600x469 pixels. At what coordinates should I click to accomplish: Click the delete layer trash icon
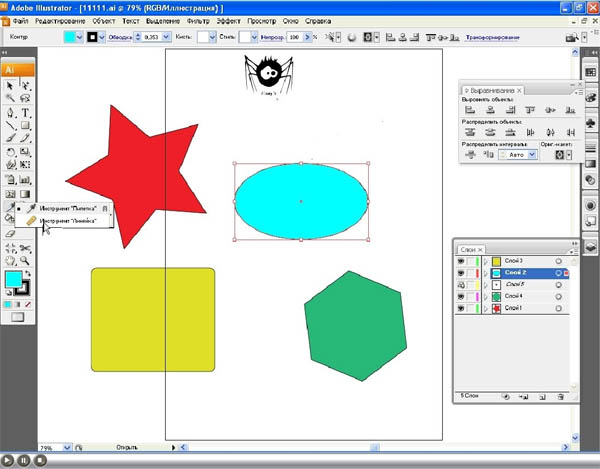tap(562, 397)
